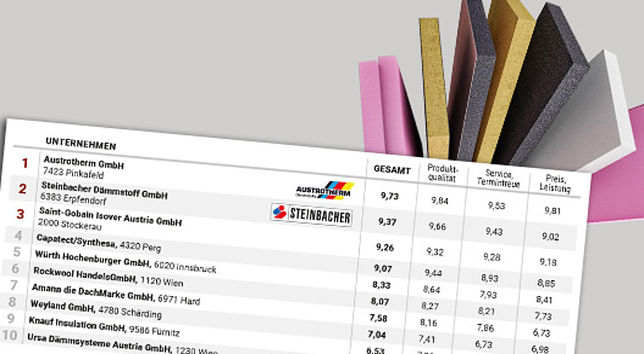Click product quality value 9,44

(433, 273)
